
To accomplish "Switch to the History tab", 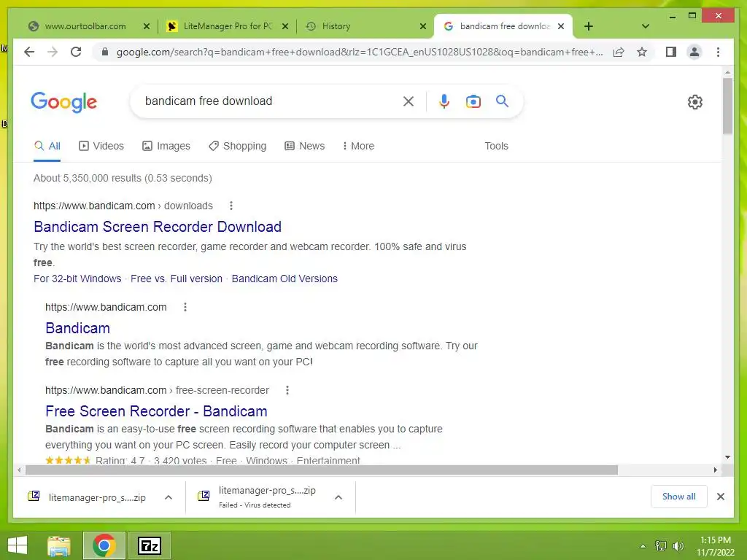I will 336,26.
